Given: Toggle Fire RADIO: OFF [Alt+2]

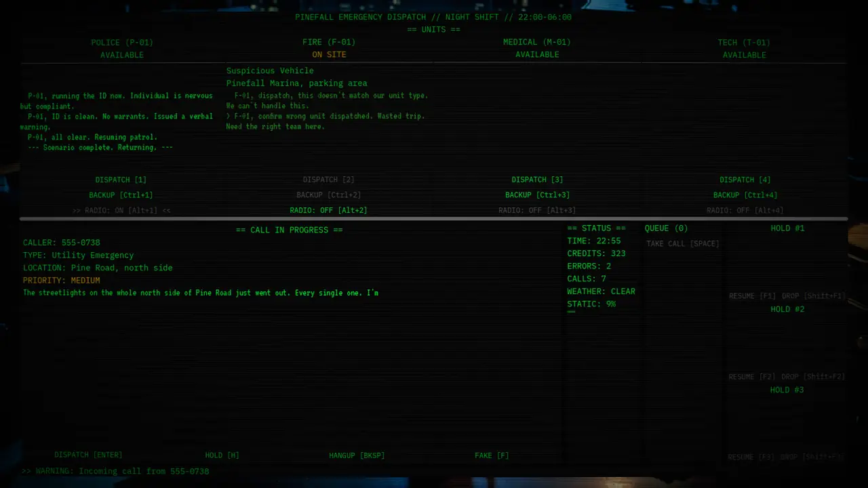Looking at the screenshot, I should [x=328, y=211].
